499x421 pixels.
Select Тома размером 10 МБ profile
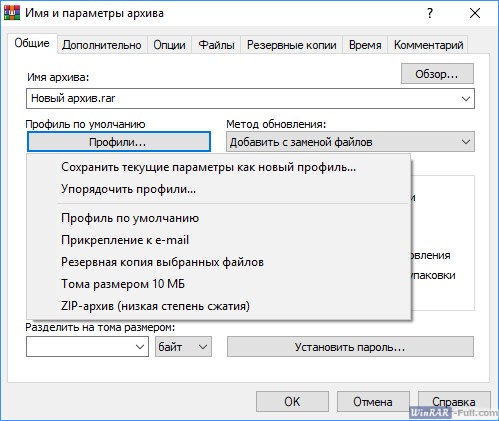[x=123, y=284]
